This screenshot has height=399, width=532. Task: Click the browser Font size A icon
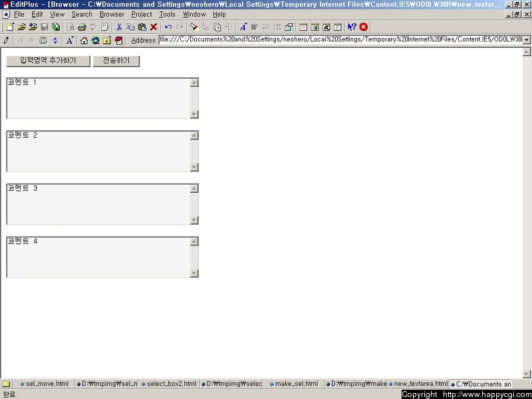click(70, 41)
